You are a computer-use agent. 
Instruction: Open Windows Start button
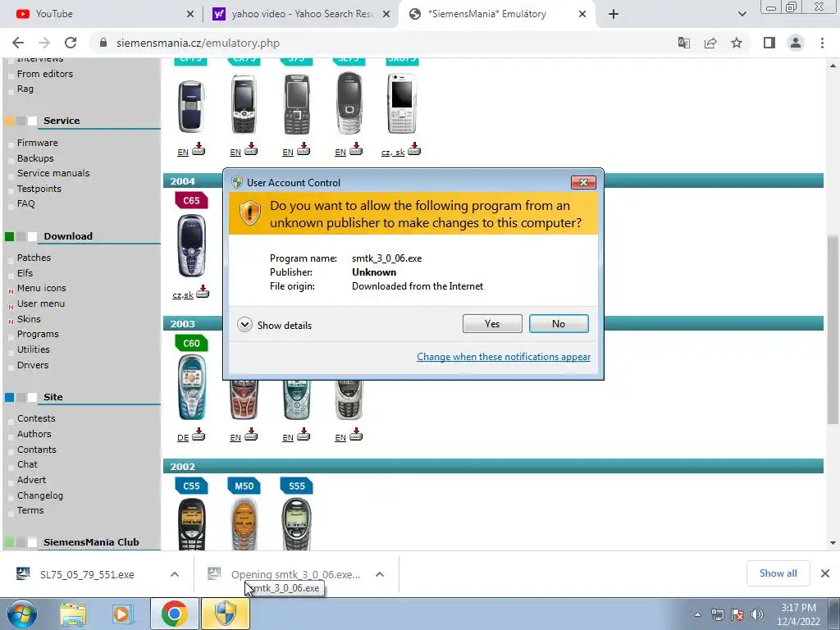[x=21, y=614]
